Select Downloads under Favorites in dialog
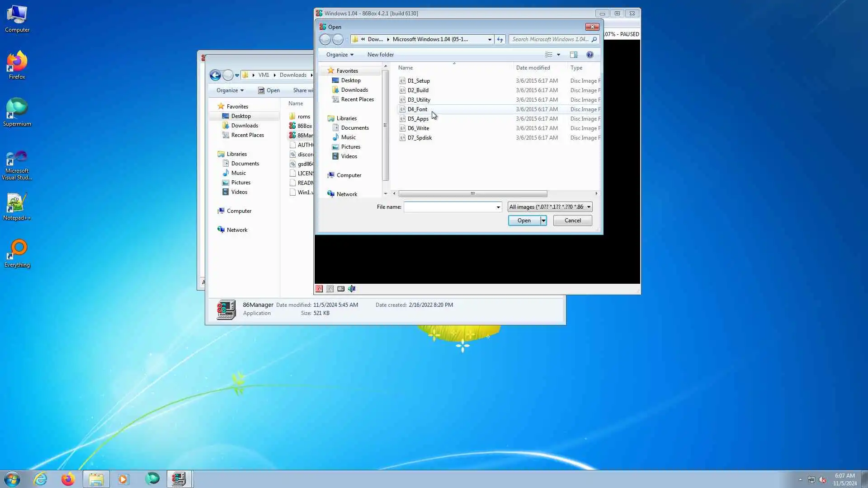The image size is (868, 488). point(354,90)
